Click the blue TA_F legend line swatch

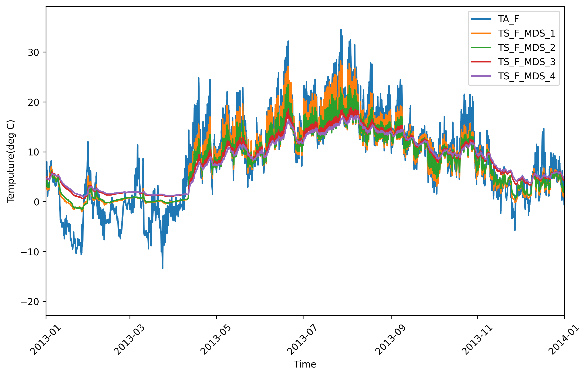481,19
